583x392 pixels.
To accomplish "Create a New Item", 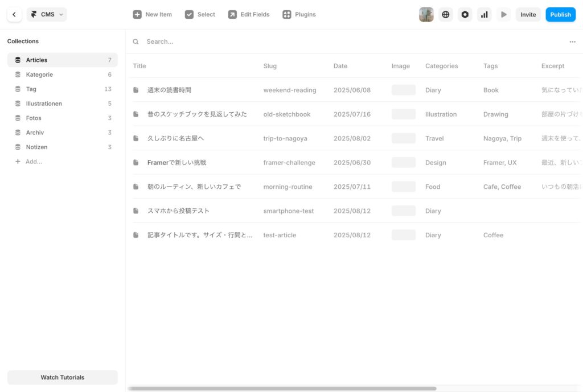I will (152, 15).
